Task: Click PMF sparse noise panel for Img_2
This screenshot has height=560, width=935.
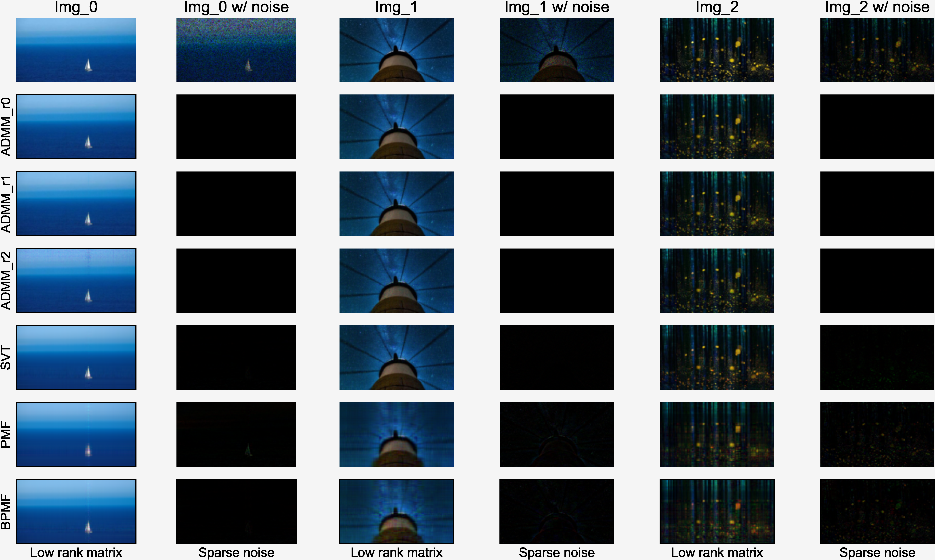Action: tap(877, 434)
